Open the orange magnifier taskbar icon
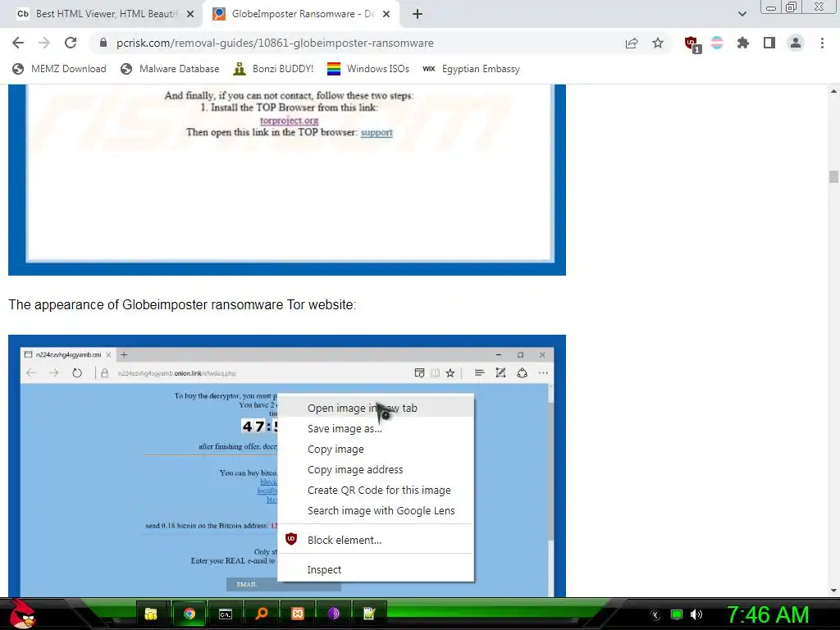 [262, 614]
